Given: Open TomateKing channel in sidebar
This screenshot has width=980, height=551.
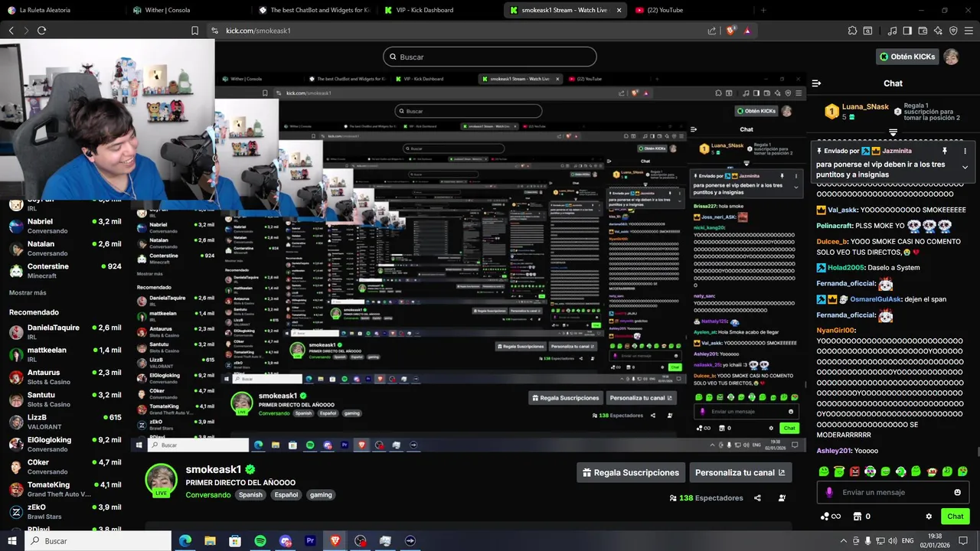Looking at the screenshot, I should coord(65,489).
